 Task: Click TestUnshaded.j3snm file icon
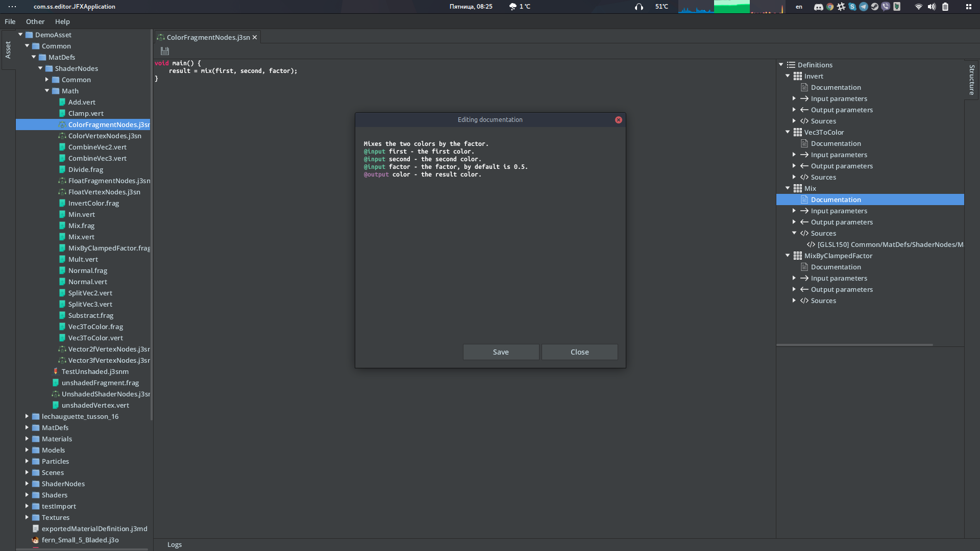coord(56,371)
